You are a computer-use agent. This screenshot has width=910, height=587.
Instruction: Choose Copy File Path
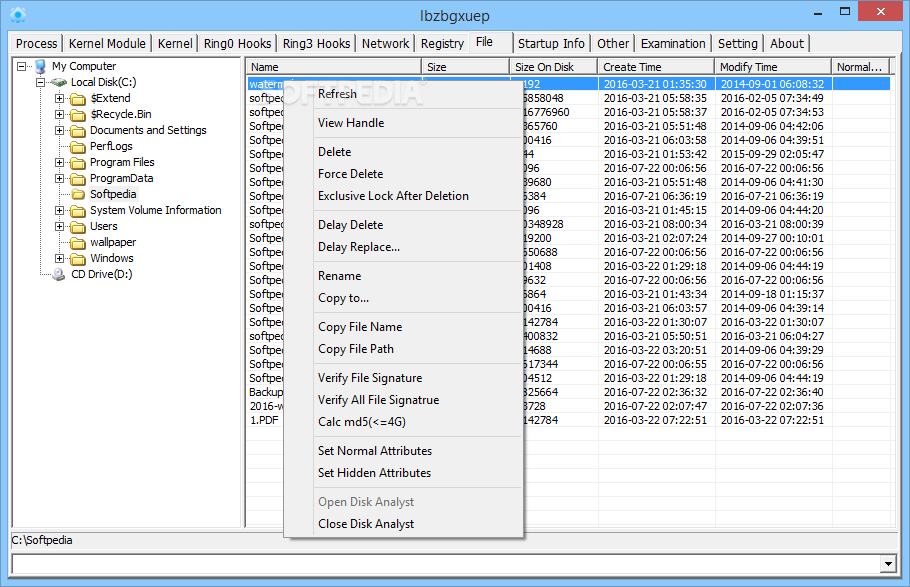pos(403,350)
